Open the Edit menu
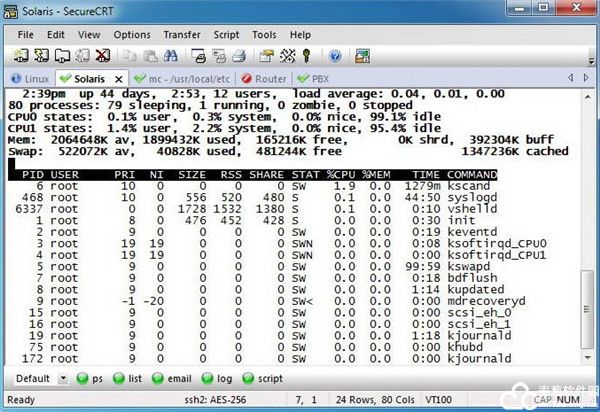This screenshot has height=412, width=600. point(55,35)
